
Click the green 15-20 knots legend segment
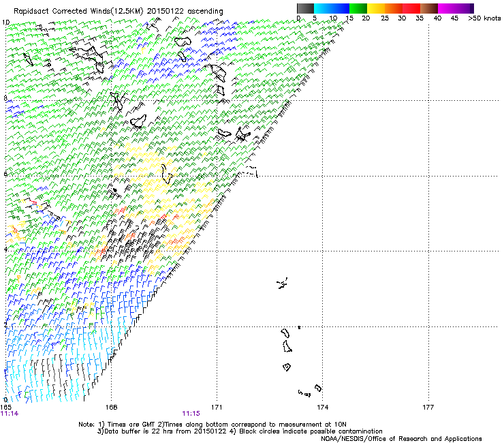[358, 8]
